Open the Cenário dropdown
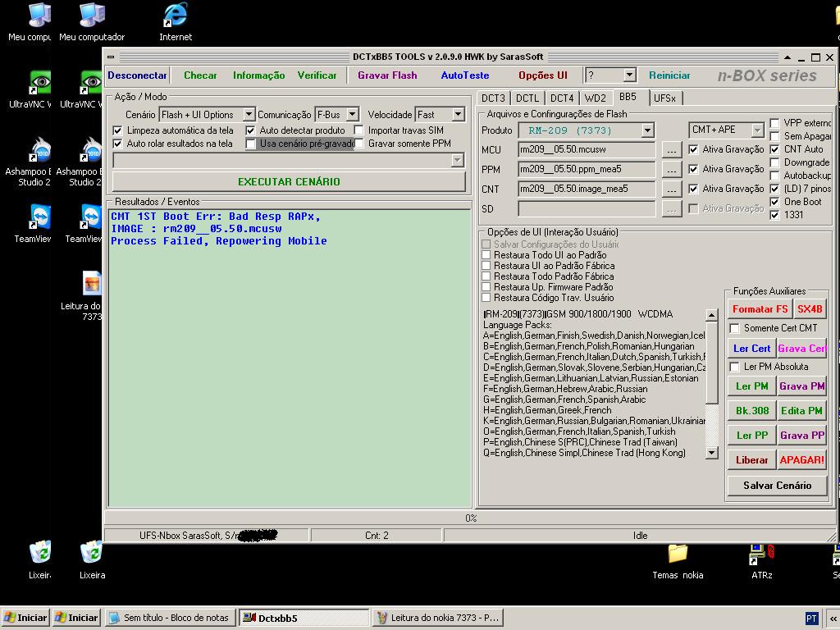Image resolution: width=840 pixels, height=630 pixels. pyautogui.click(x=249, y=115)
